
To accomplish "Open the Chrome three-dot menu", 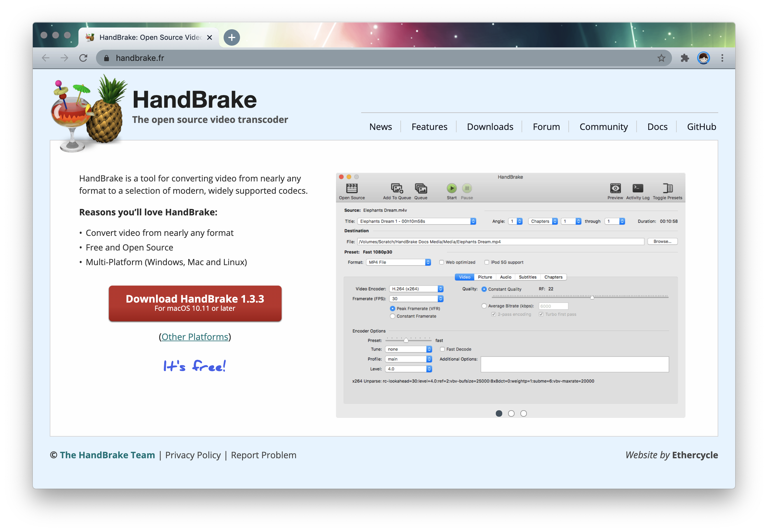I will [722, 58].
